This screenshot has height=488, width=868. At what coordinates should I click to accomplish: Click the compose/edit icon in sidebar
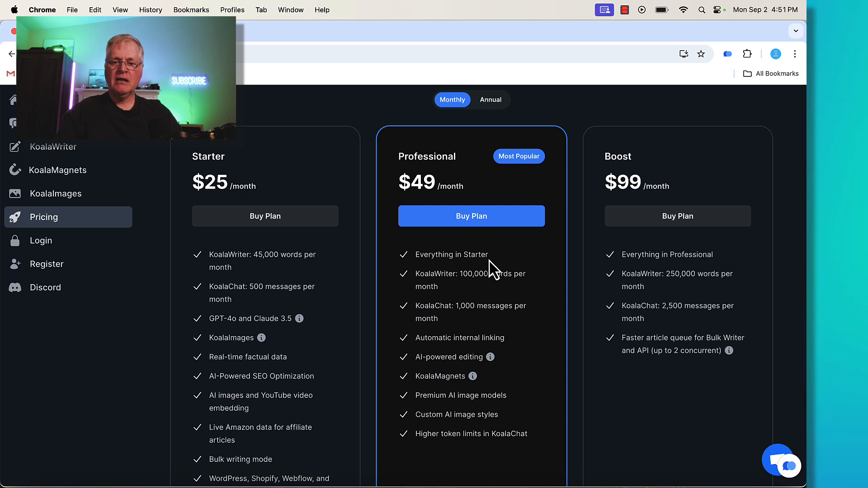(15, 146)
